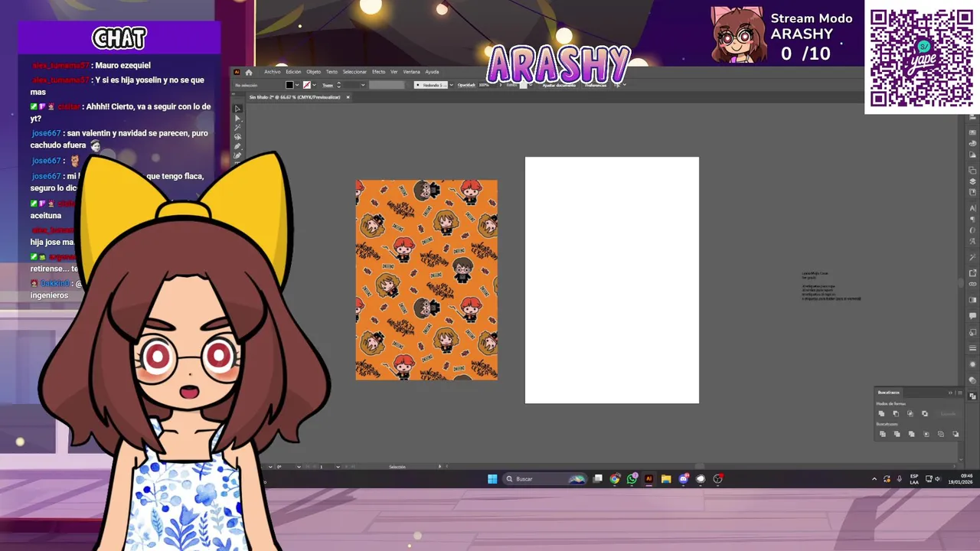Click the stroke swatch with red slash
Image resolution: width=980 pixels, height=551 pixels.
coord(307,85)
